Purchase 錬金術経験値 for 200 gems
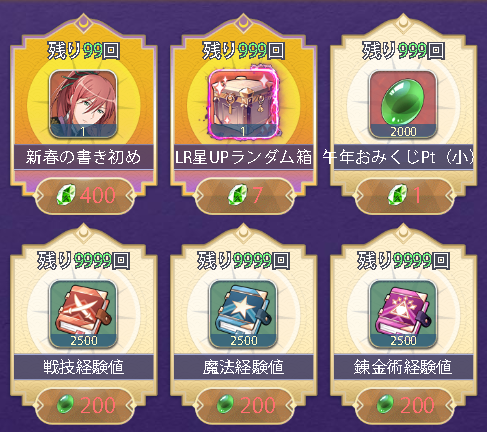The width and height of the screenshot is (487, 432). point(404,406)
